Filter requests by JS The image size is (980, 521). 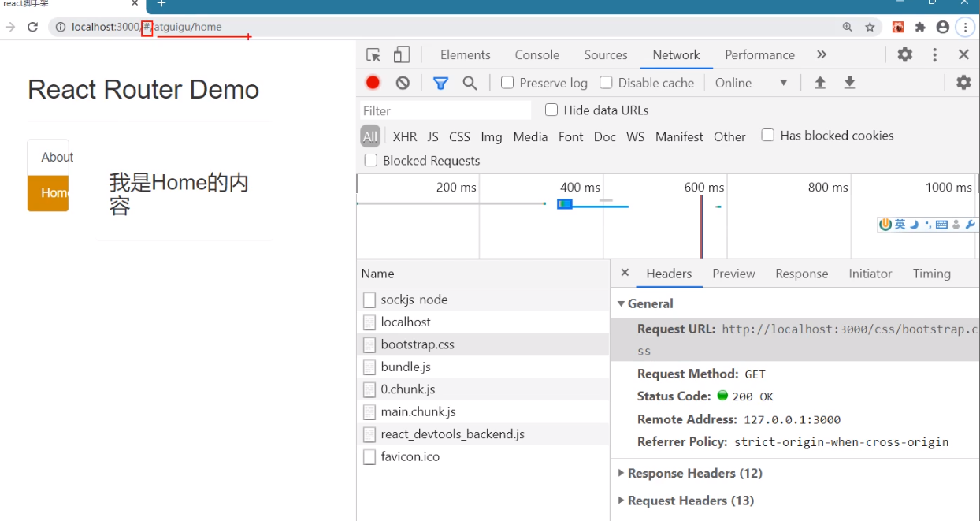point(433,136)
